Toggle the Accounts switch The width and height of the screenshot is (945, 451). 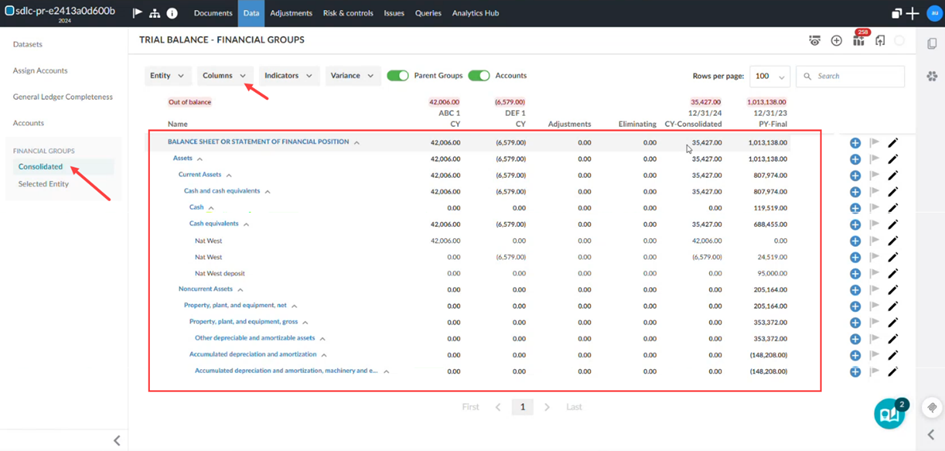[x=478, y=76]
